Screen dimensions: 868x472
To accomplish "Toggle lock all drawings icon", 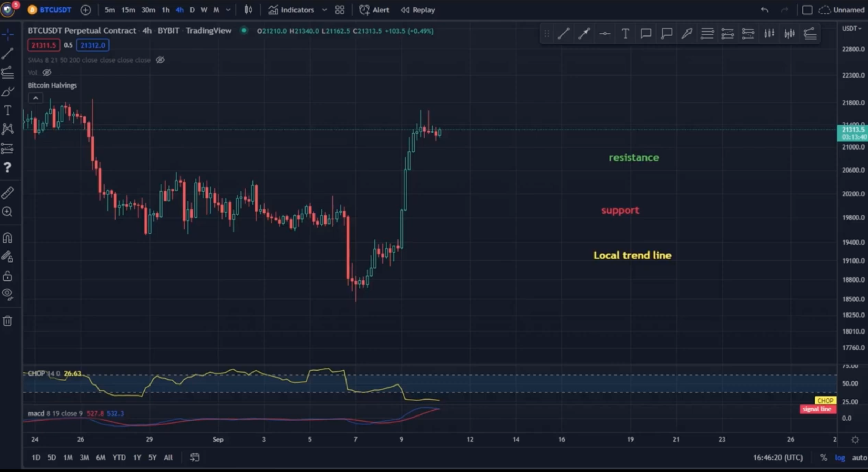I will pyautogui.click(x=8, y=276).
